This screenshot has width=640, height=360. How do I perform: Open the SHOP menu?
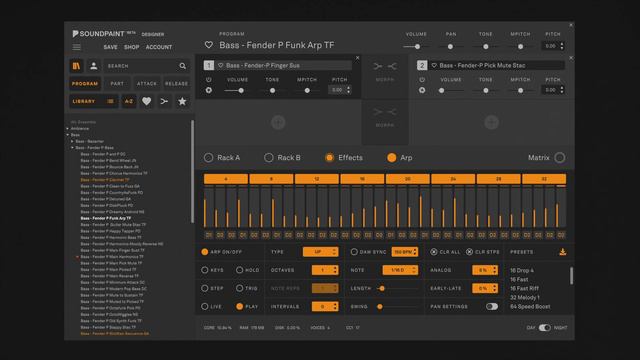[x=131, y=47]
